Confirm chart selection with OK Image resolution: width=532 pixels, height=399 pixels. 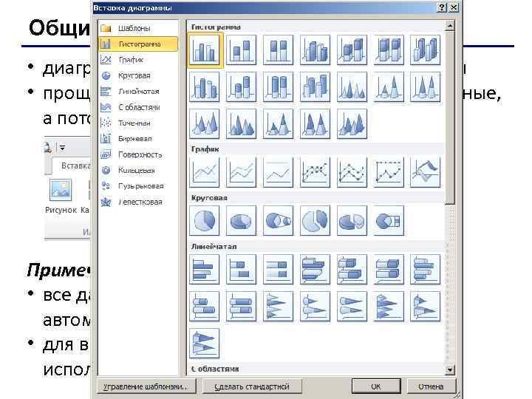[376, 386]
